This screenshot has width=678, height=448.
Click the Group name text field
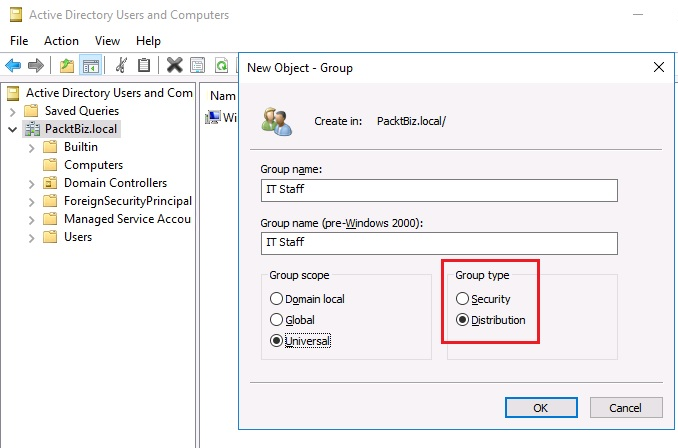click(438, 190)
